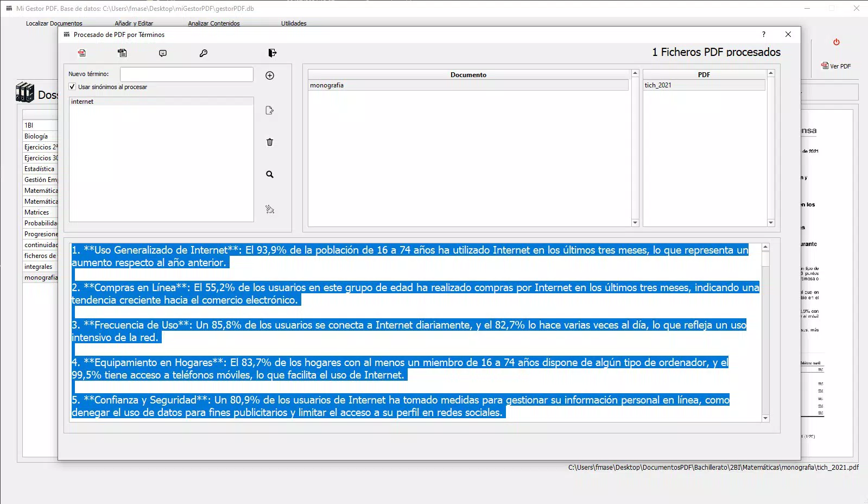Click scroll-down arrow of the results text area
The image size is (868, 504).
(x=765, y=418)
